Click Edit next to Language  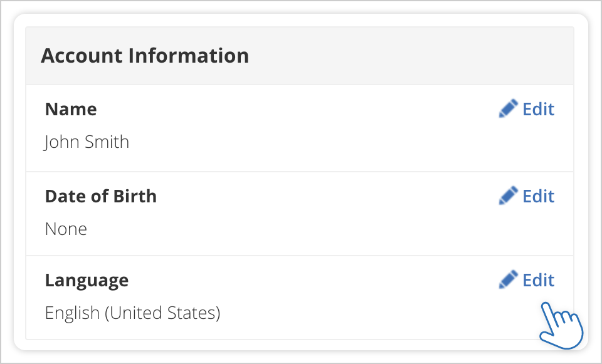[x=538, y=279]
